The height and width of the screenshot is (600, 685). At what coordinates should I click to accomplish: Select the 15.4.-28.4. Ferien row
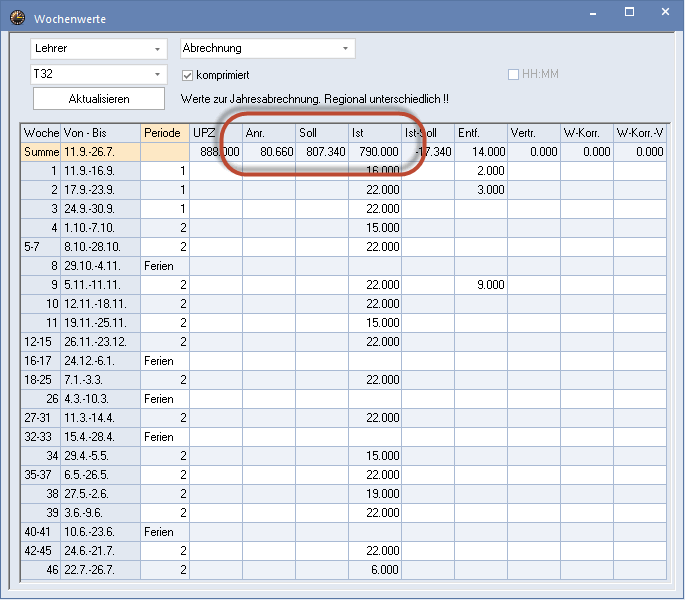pos(343,437)
